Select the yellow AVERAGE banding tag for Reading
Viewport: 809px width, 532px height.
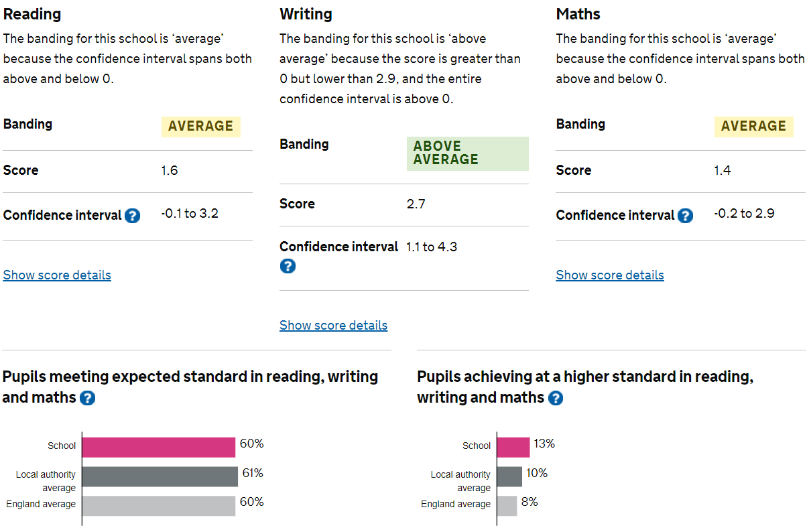click(x=201, y=126)
